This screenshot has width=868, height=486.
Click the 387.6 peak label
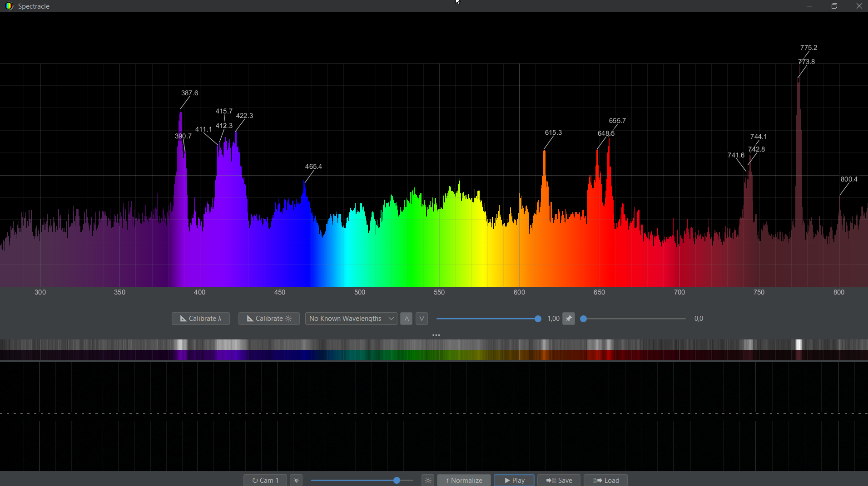(189, 93)
